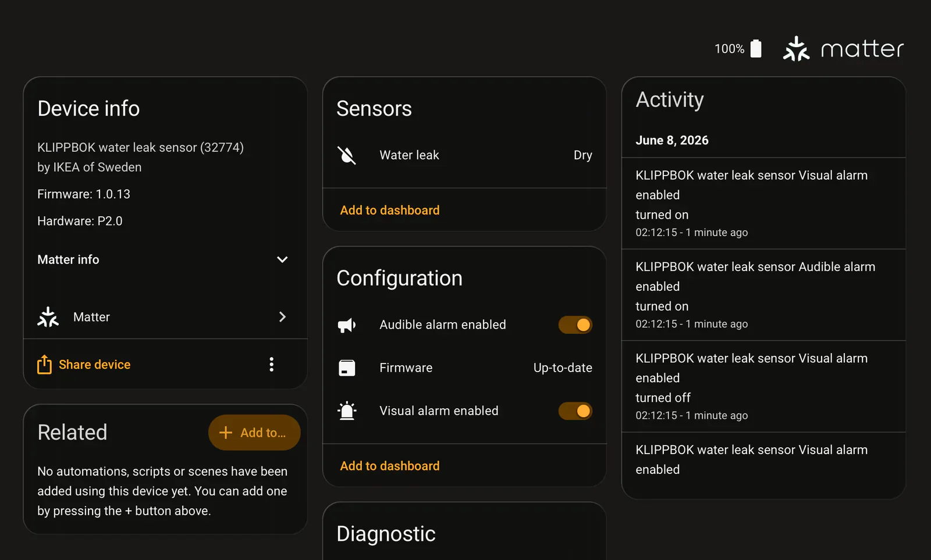This screenshot has width=931, height=560.
Task: Click the Hardware: P2.0 text
Action: point(80,221)
